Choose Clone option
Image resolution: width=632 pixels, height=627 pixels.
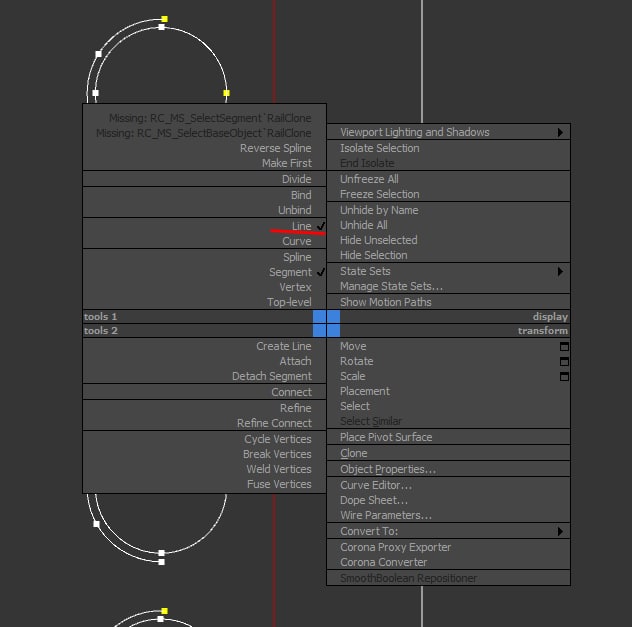[x=353, y=453]
